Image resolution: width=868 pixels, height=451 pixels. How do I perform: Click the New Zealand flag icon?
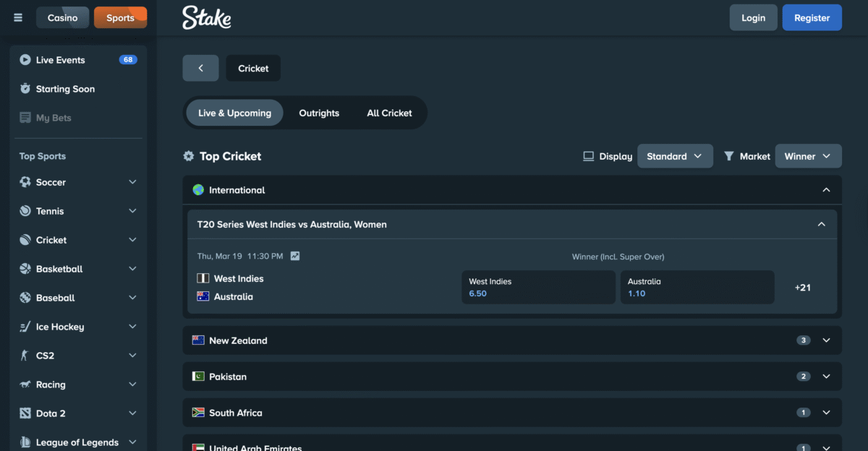(x=198, y=340)
